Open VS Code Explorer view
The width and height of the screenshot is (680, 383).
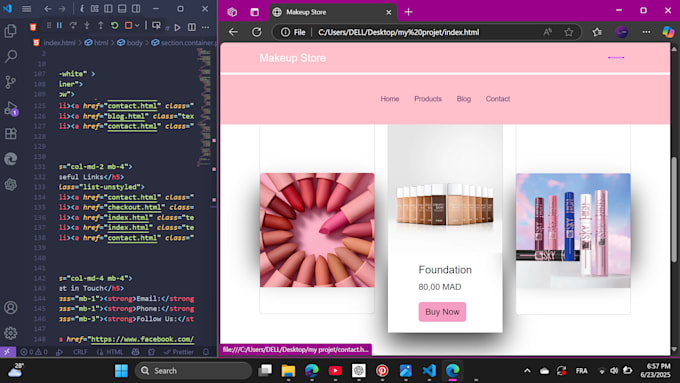pyautogui.click(x=10, y=31)
